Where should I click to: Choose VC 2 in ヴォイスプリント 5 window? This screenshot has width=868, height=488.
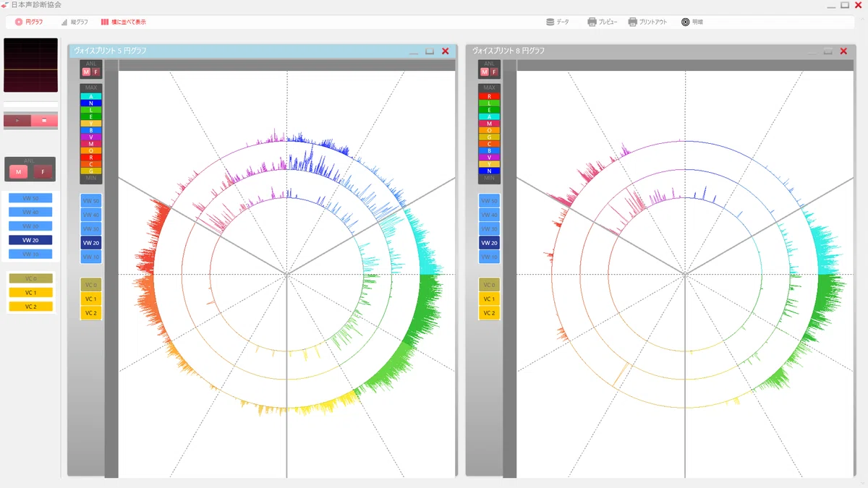tap(91, 313)
